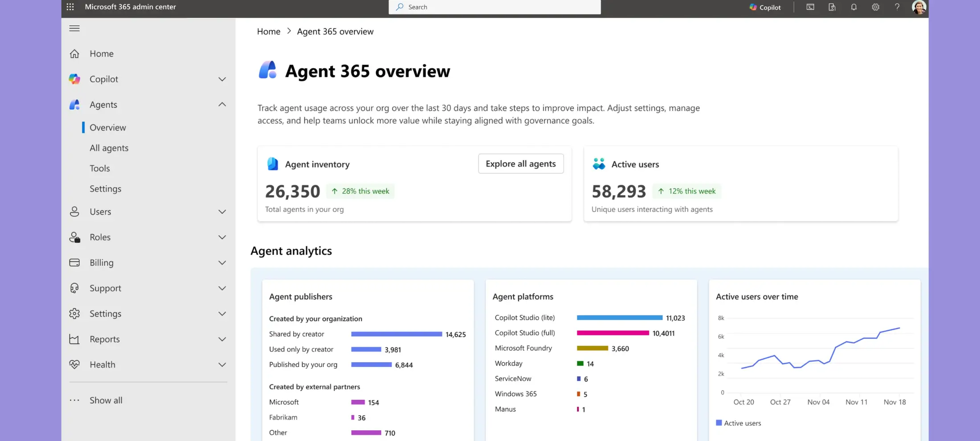Open the Cloud Shell terminal icon

tap(810, 7)
